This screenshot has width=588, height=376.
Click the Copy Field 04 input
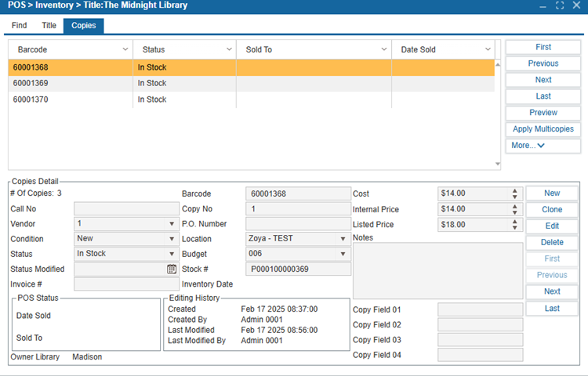point(480,355)
